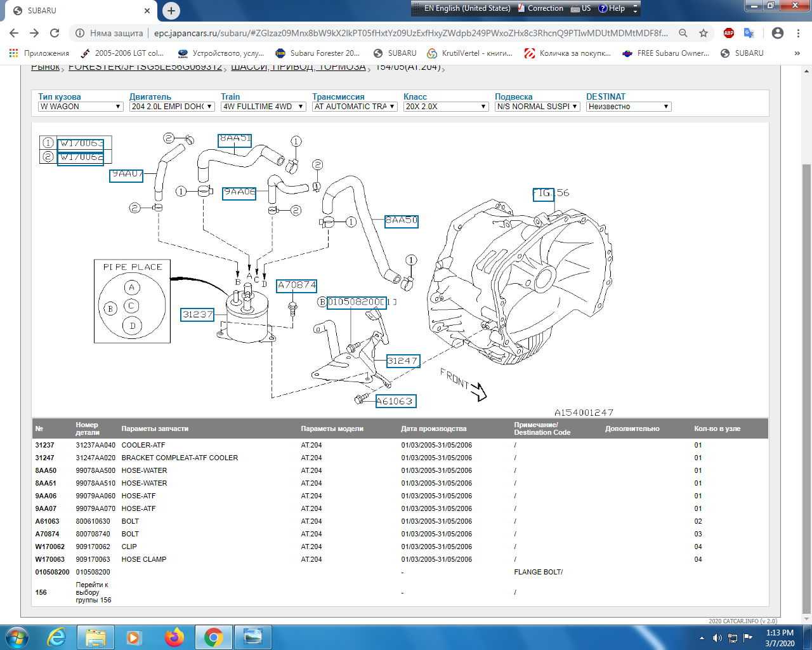Screen dimensions: 812x650
Task: Open the 'Количка за покупк...' bookmark
Action: tap(568, 53)
